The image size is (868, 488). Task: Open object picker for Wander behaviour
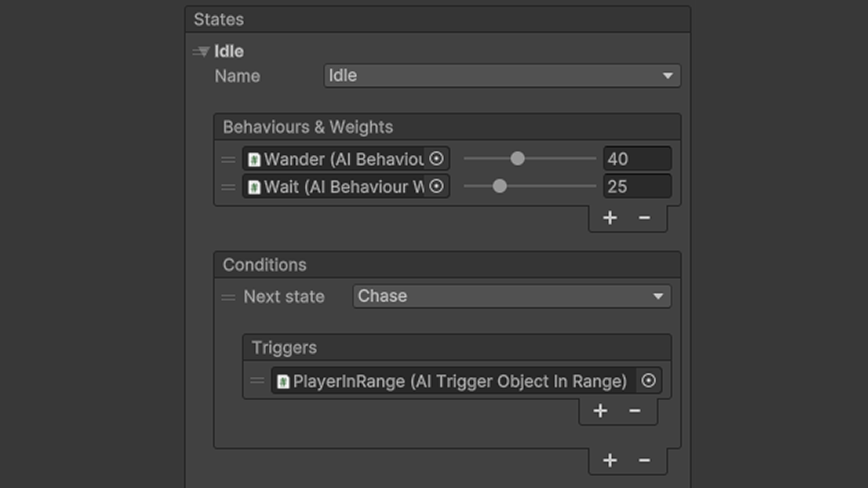(437, 159)
